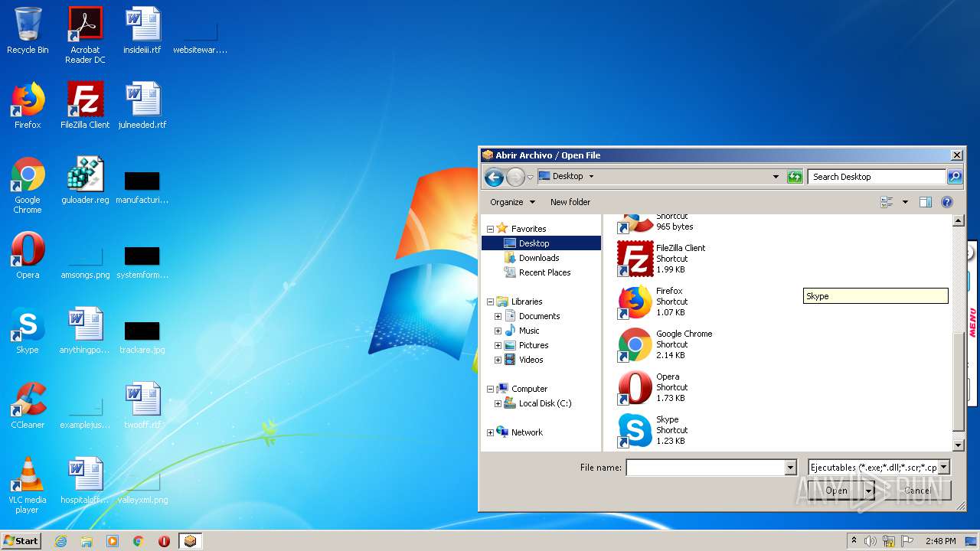Expand the Documents library node
This screenshot has width=980, height=551.
498,316
